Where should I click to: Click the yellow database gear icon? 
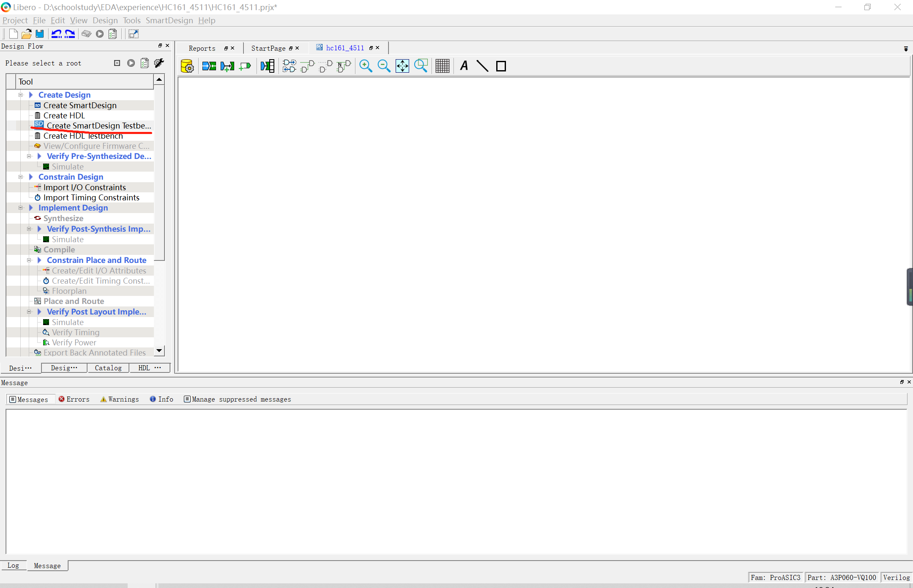pyautogui.click(x=187, y=66)
